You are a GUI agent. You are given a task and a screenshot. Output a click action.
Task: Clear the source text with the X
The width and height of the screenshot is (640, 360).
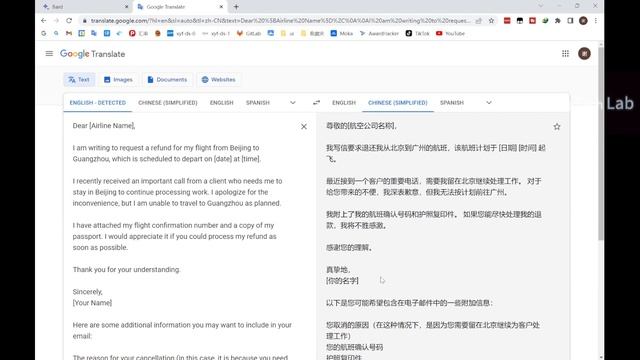click(x=304, y=127)
